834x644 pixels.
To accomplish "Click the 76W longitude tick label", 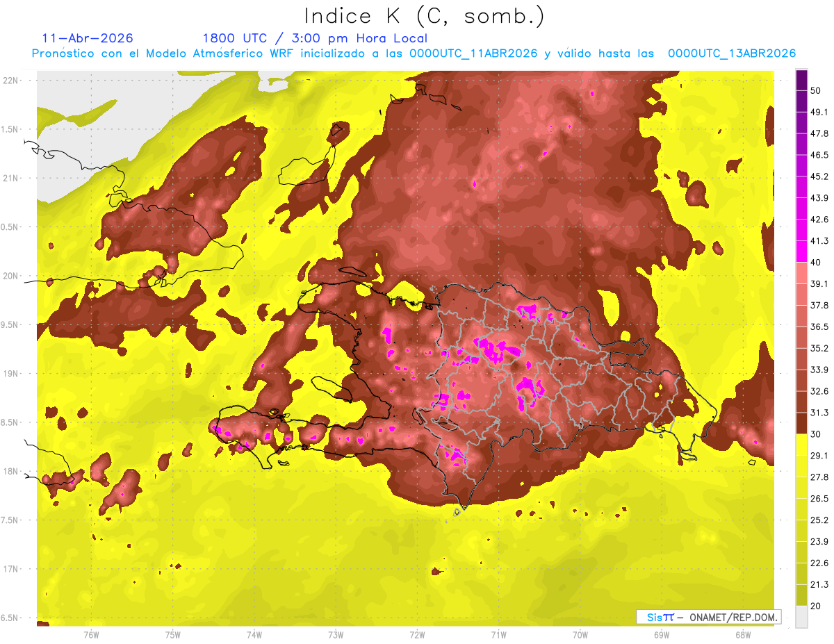I will tap(91, 635).
